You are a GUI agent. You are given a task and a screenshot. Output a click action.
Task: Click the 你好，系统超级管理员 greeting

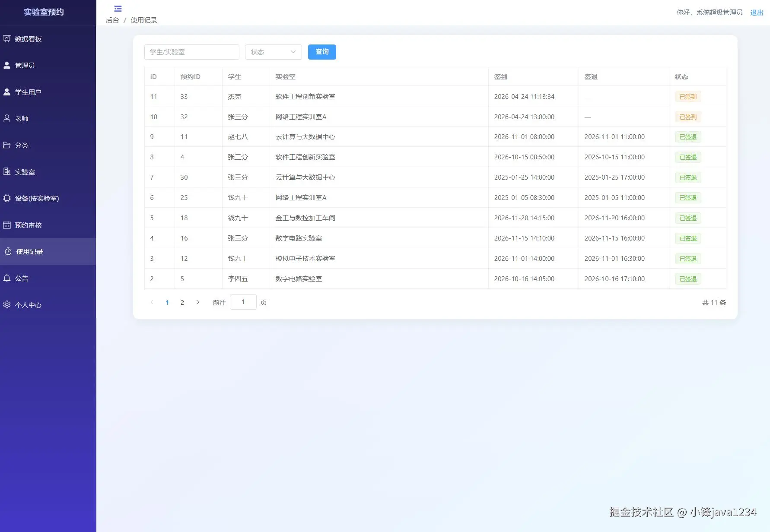coord(710,13)
